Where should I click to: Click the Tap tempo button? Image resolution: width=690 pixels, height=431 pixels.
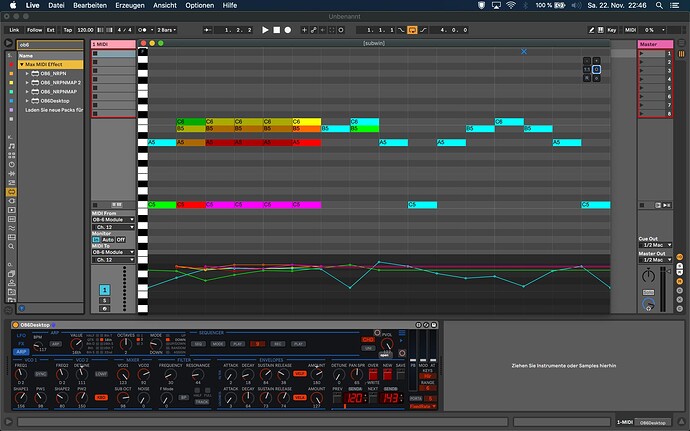click(69, 30)
